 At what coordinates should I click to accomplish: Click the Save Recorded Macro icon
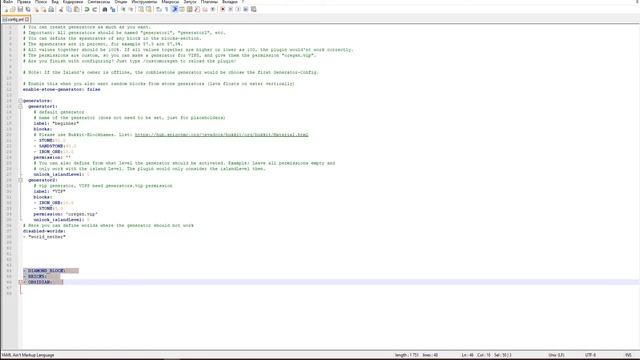click(253, 9)
